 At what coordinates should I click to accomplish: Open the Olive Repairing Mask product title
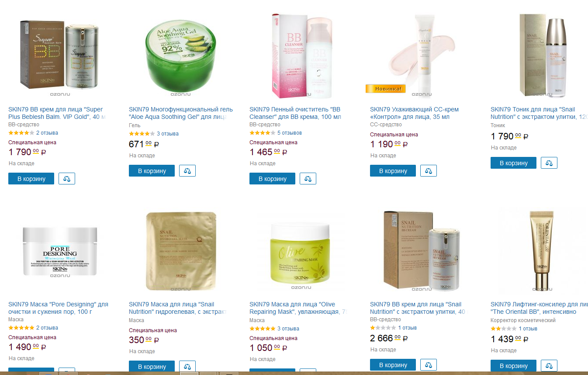(x=298, y=308)
